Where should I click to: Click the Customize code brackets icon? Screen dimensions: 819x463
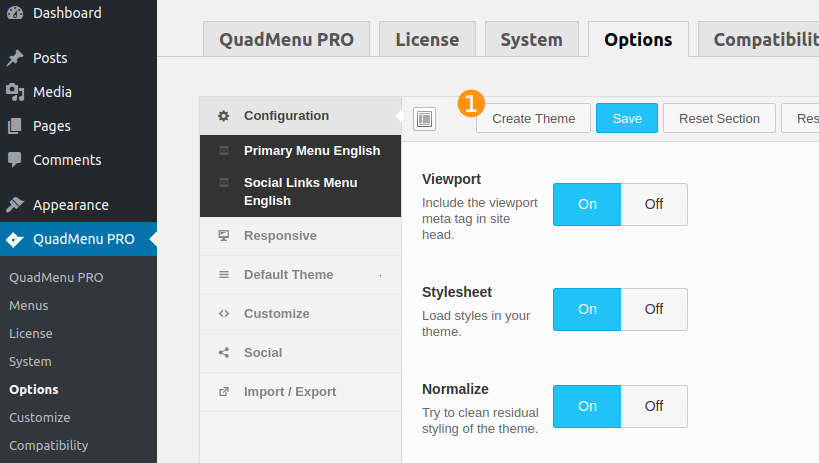click(224, 314)
